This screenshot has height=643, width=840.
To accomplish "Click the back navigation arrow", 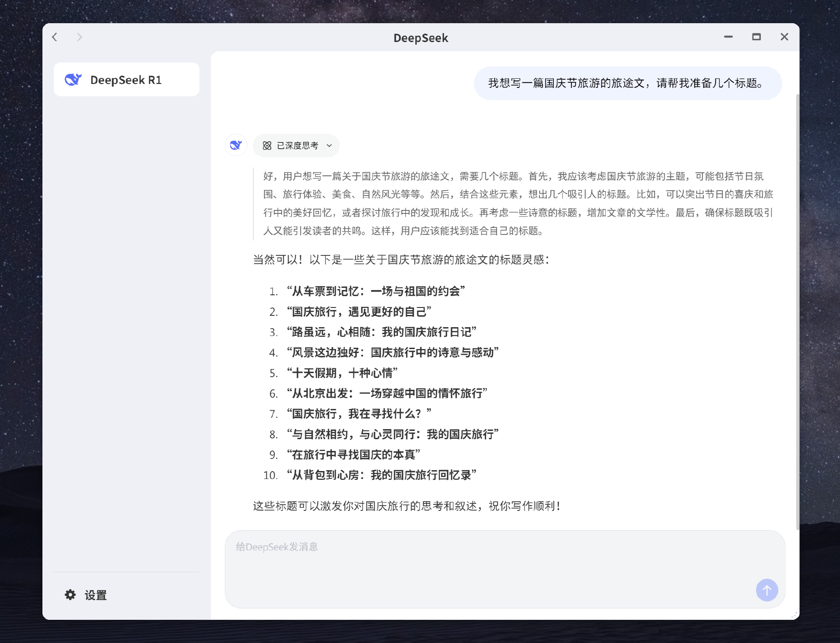I will point(55,37).
